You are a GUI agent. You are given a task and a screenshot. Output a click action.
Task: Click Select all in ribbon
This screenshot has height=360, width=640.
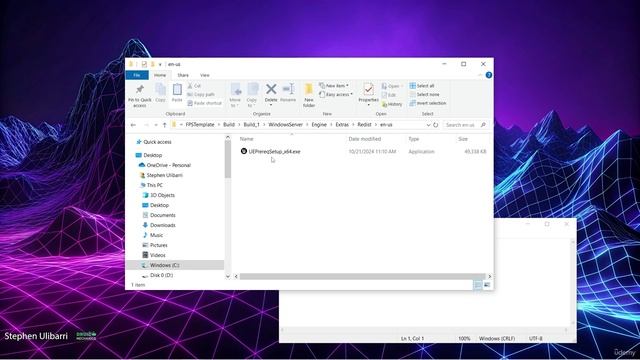point(422,86)
